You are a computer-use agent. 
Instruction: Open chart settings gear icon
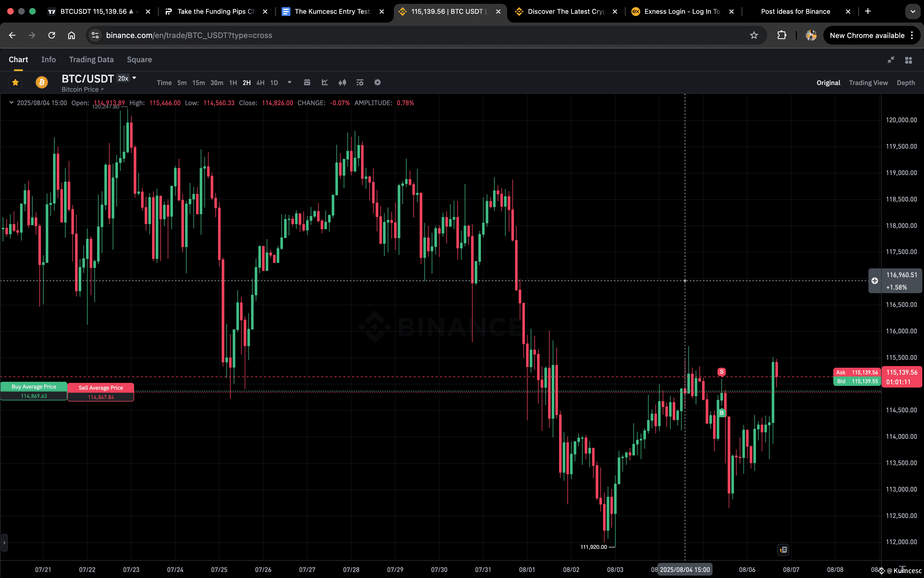pyautogui.click(x=377, y=82)
